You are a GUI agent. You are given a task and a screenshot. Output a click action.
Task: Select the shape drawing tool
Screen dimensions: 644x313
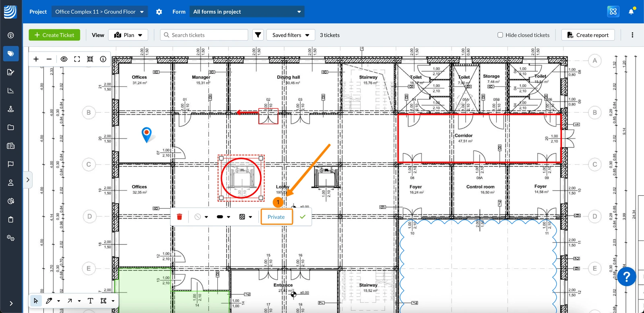[103, 301]
